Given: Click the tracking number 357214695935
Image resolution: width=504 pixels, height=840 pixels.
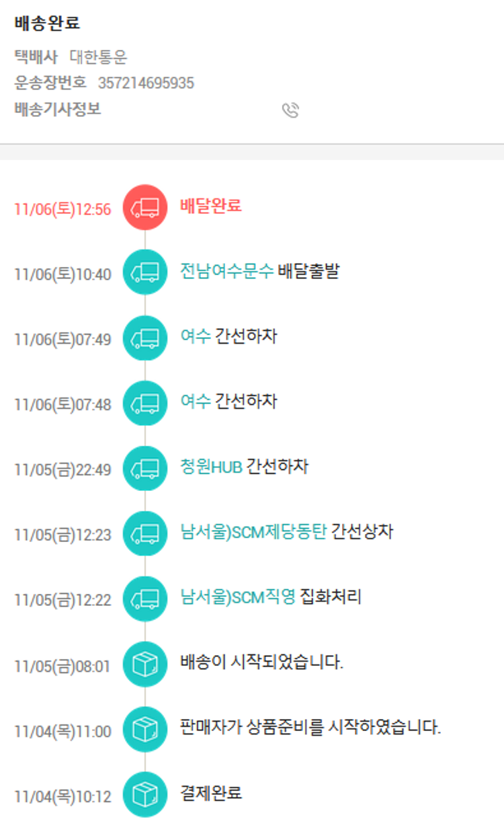Looking at the screenshot, I should coord(146,83).
